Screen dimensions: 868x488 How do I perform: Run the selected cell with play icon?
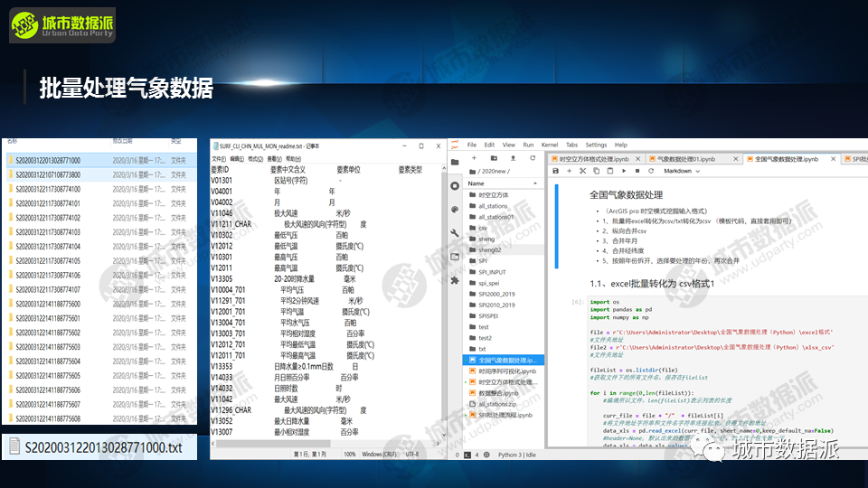pyautogui.click(x=624, y=171)
